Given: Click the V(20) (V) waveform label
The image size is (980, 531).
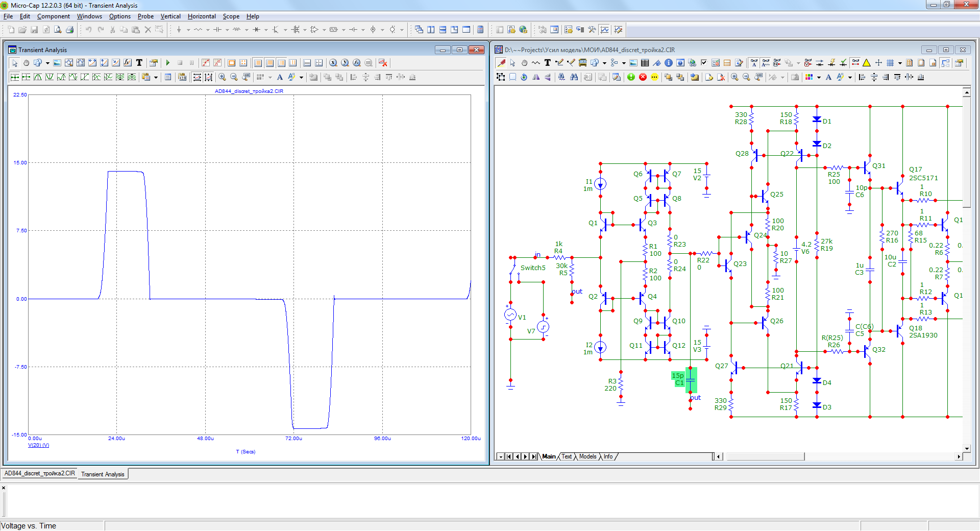Looking at the screenshot, I should pyautogui.click(x=38, y=445).
